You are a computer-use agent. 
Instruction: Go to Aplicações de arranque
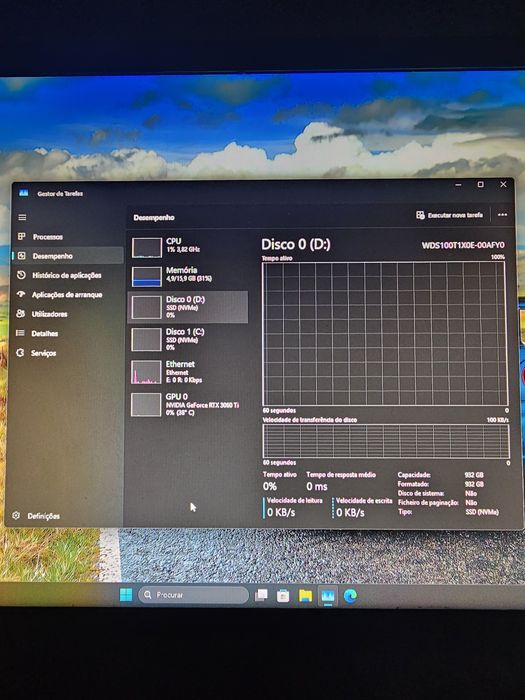[67, 295]
